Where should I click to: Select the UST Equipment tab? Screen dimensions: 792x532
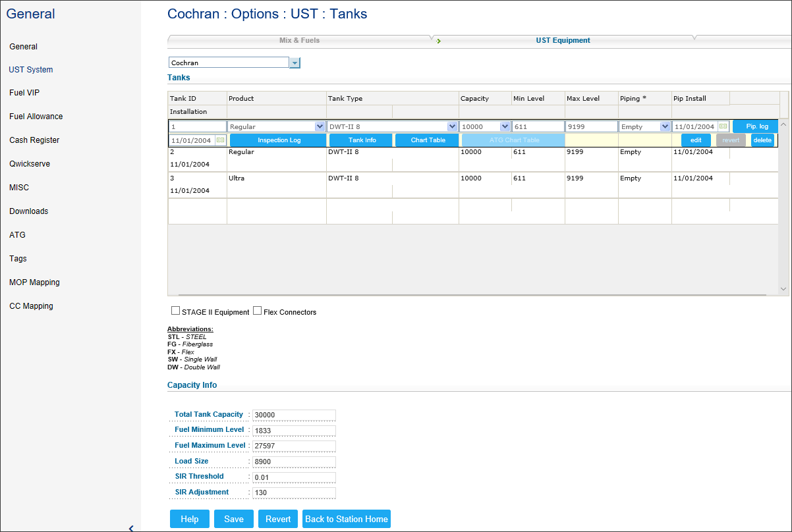click(563, 40)
